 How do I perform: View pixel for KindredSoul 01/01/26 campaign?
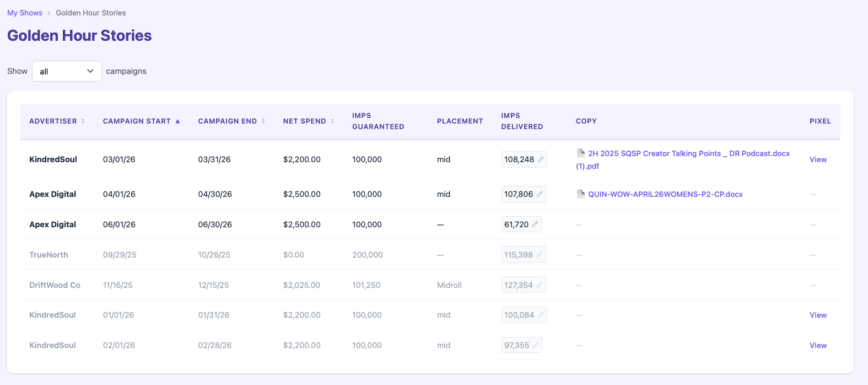pos(818,315)
